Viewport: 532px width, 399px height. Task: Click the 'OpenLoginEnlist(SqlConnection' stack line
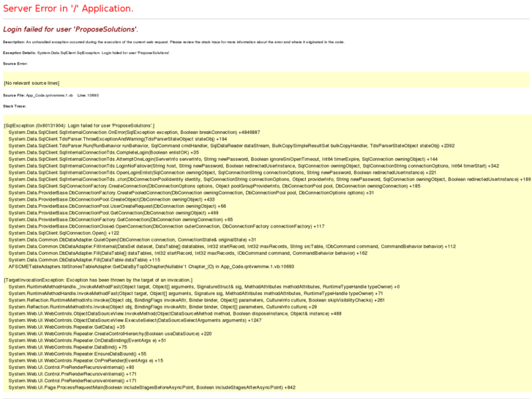pyautogui.click(x=222, y=173)
